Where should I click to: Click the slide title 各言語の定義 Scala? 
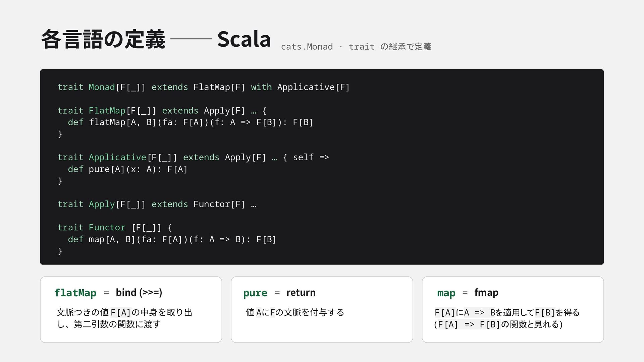156,39
